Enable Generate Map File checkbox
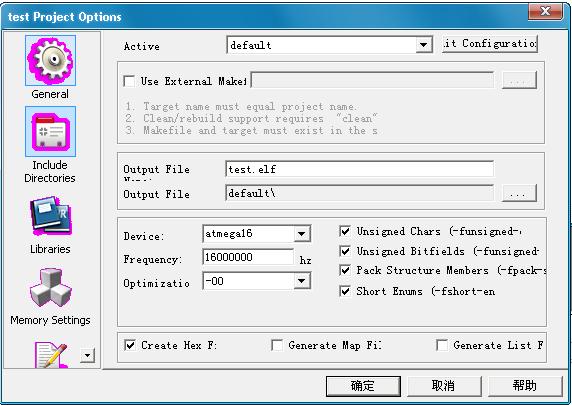572x405 pixels. point(277,345)
